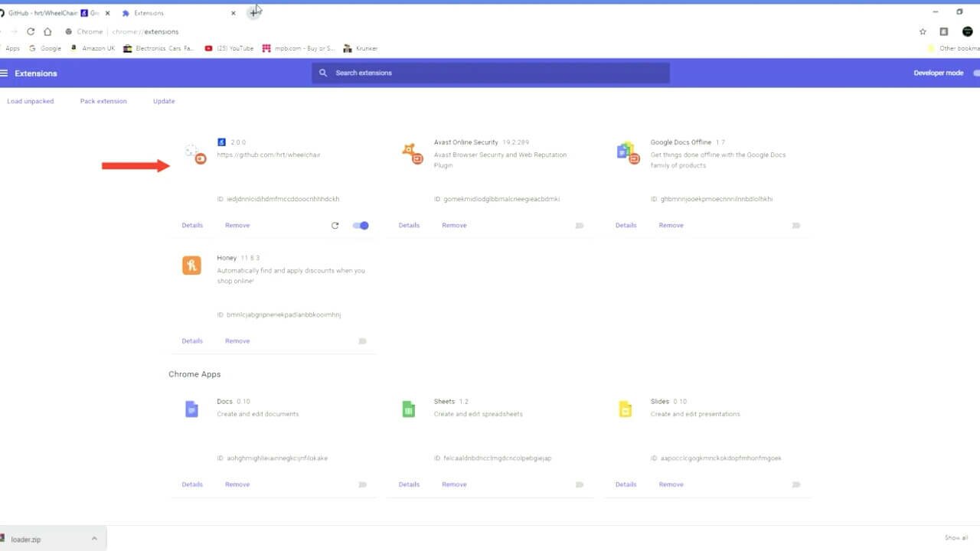Image resolution: width=980 pixels, height=551 pixels.
Task: Click the Slides app icon
Action: click(625, 409)
